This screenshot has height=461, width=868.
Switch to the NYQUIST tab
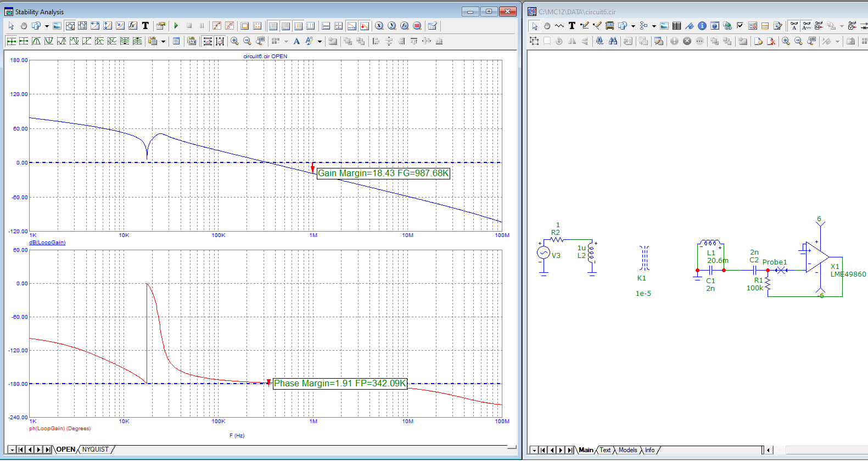tap(96, 449)
